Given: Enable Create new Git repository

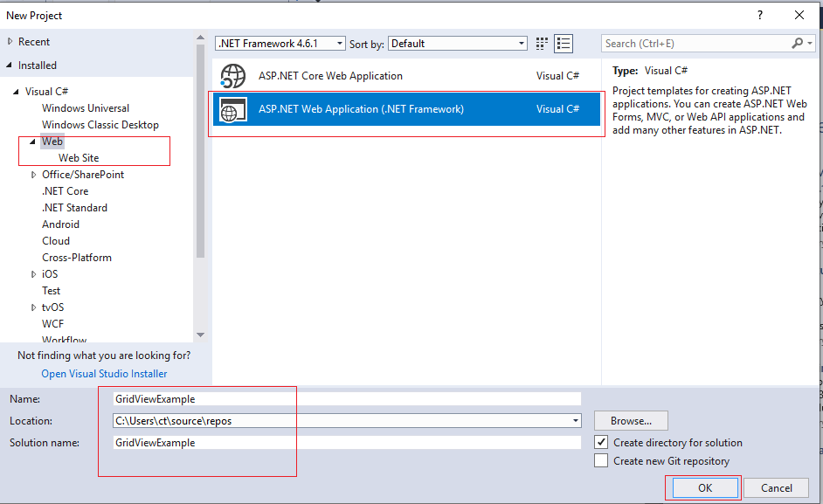Looking at the screenshot, I should 601,460.
